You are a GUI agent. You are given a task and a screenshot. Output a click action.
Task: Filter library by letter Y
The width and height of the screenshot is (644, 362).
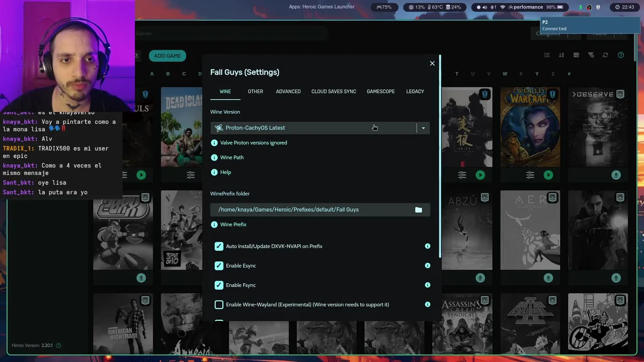[537, 74]
